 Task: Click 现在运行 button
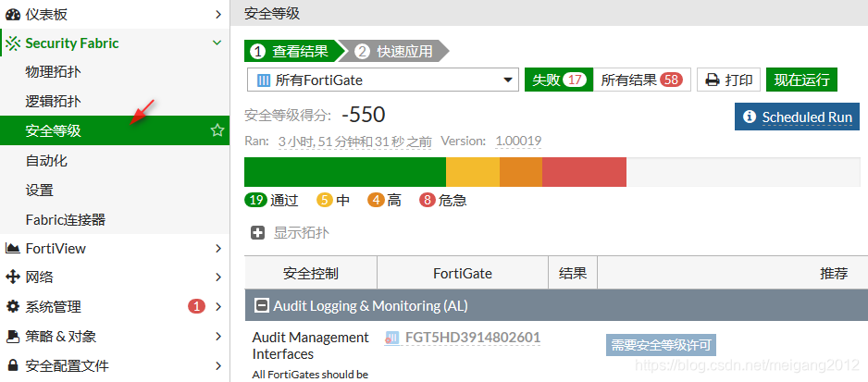click(801, 80)
